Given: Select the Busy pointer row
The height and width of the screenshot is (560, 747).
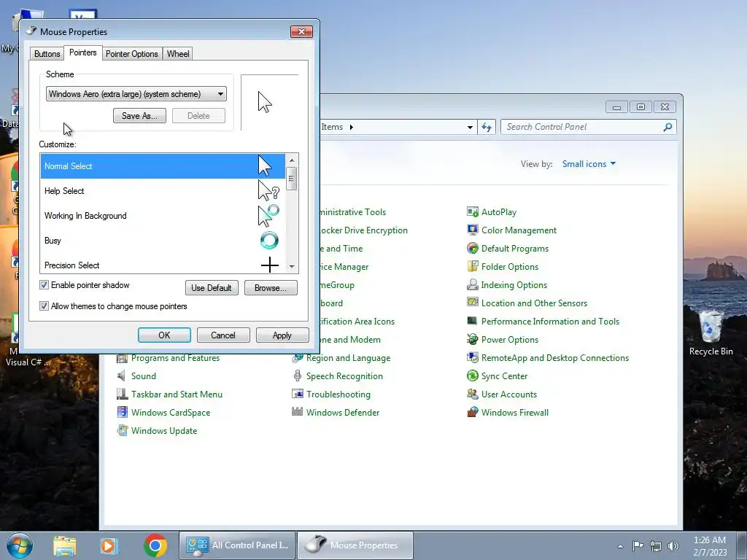Looking at the screenshot, I should pyautogui.click(x=163, y=241).
